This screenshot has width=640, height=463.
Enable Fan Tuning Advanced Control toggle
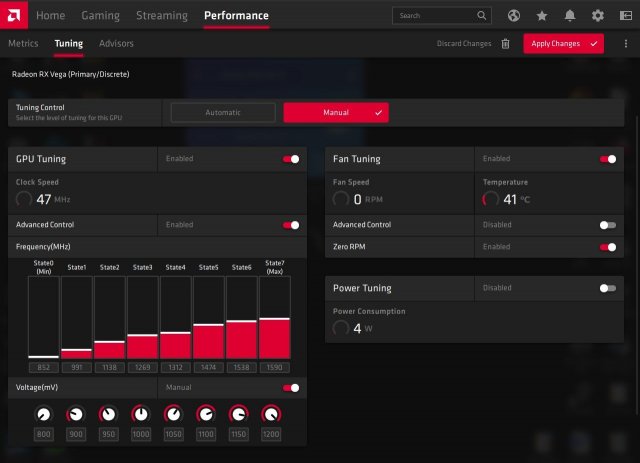607,225
